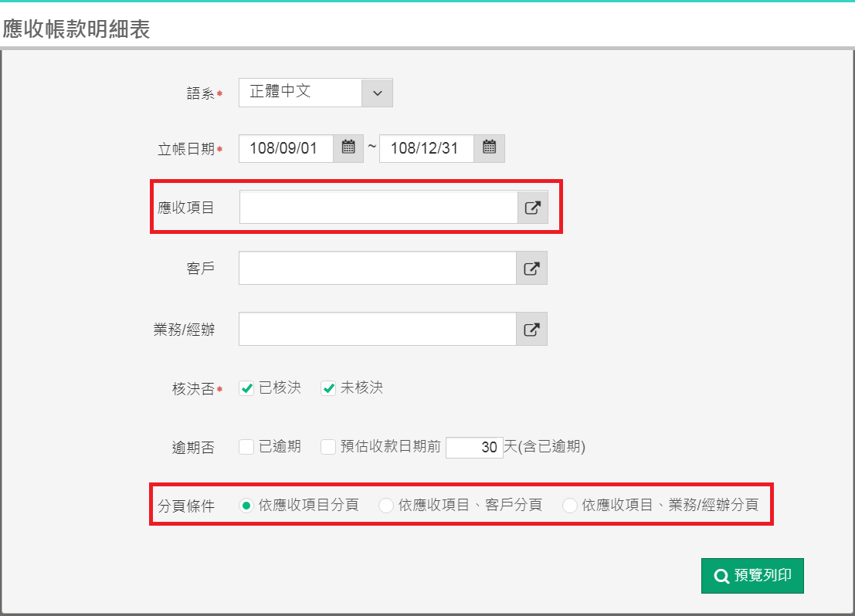Click the end date field 108/12/31
This screenshot has height=616, width=855.
[x=426, y=148]
